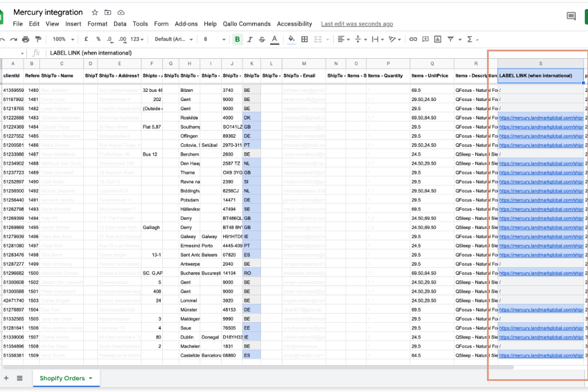Open the Σ functions tool
Viewport: 588px width, 392px height.
(470, 39)
